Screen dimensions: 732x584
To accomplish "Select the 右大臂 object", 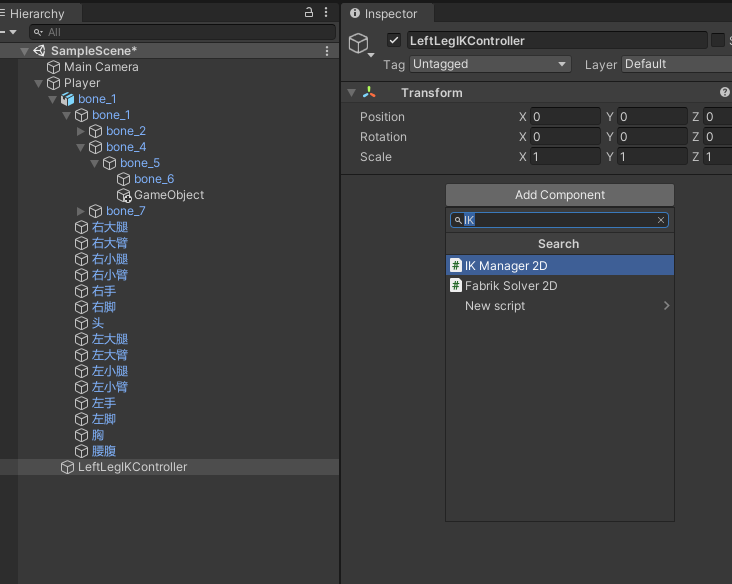I will click(x=110, y=243).
